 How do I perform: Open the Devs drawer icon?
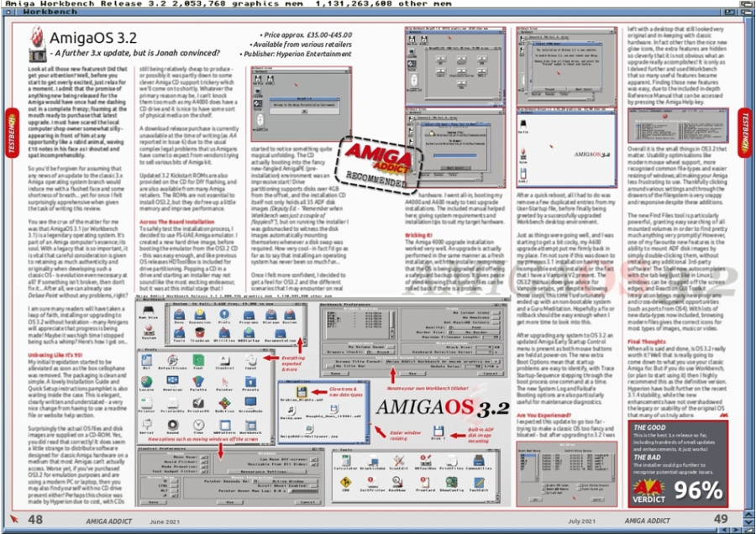click(x=180, y=315)
